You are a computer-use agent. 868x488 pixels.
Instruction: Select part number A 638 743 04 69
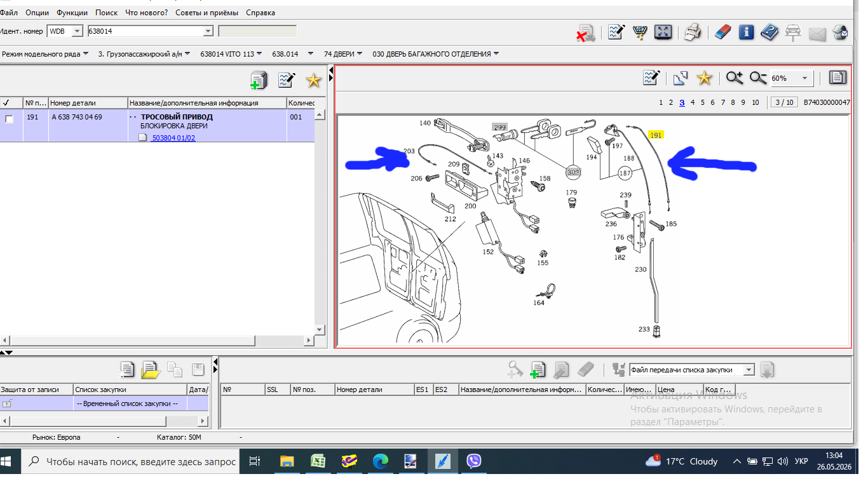tap(77, 117)
